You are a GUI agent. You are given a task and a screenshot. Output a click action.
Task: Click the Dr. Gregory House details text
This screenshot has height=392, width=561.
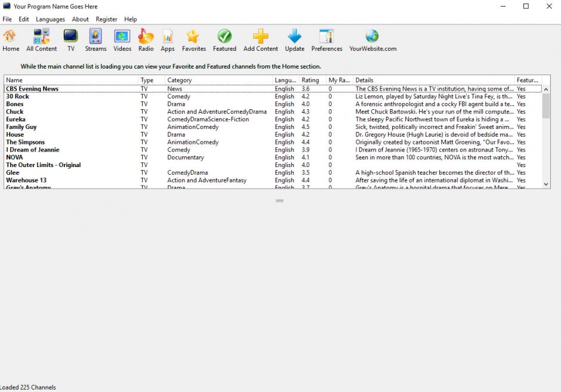(434, 134)
